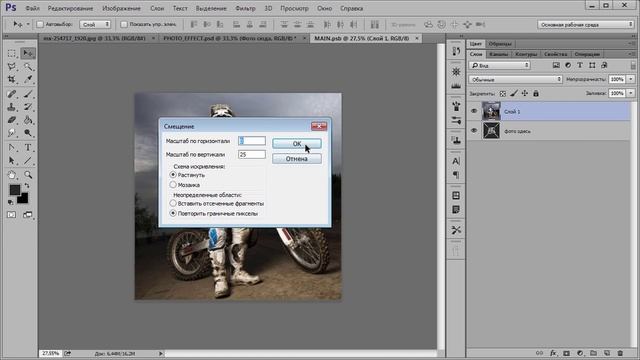Select the Pen tool
Viewport: 640px width, 360px height.
click(11, 147)
